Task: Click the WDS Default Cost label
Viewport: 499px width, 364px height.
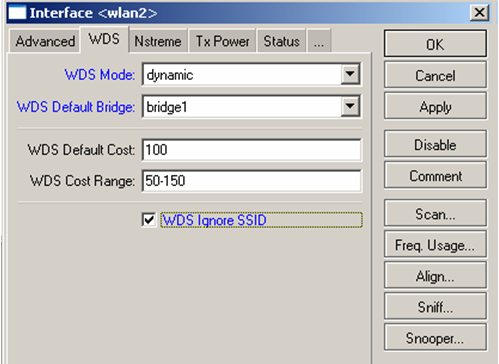Action: [81, 150]
